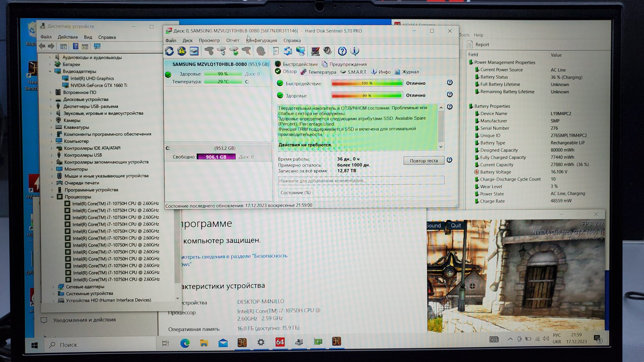Click the comment input field
644x362 pixels.
[x=361, y=180]
